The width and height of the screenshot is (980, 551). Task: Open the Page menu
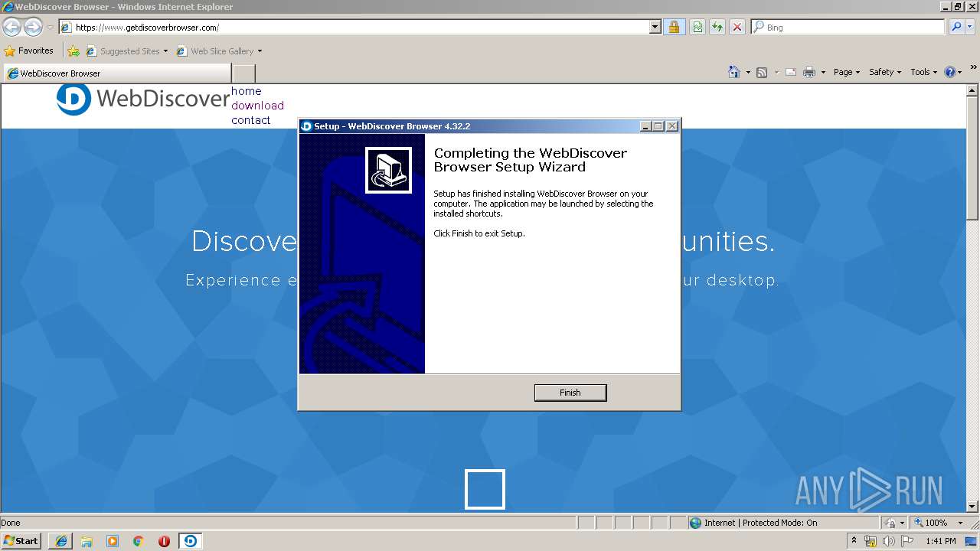[x=847, y=72]
